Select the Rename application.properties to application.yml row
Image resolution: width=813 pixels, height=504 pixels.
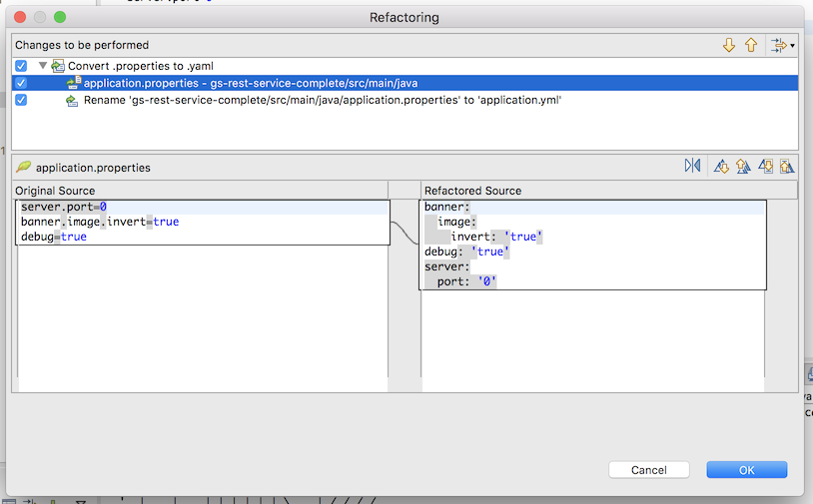[405, 100]
